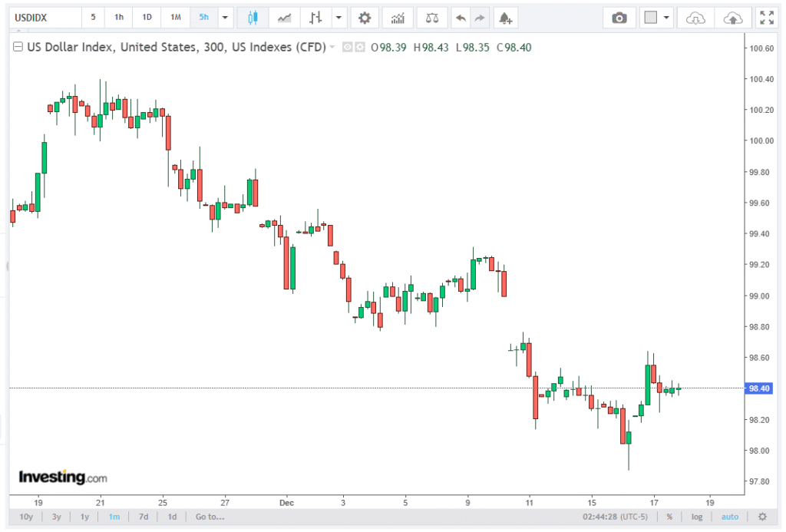Collapse the US Dollar Index legend
This screenshot has width=786, height=532.
pos(18,48)
